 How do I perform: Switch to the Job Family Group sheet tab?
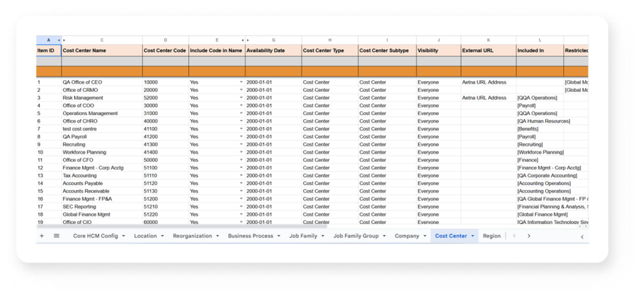[x=356, y=236]
